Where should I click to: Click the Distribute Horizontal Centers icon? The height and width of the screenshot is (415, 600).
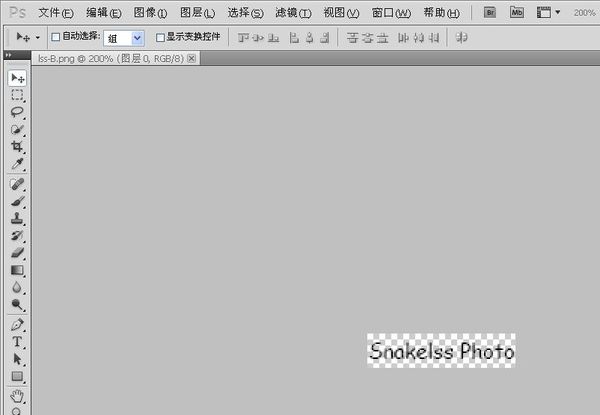click(419, 37)
